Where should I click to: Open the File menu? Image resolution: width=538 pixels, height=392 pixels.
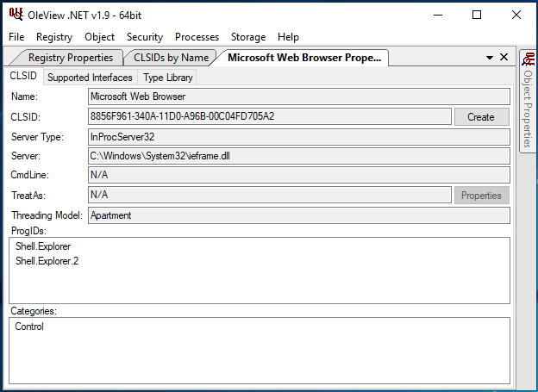16,37
